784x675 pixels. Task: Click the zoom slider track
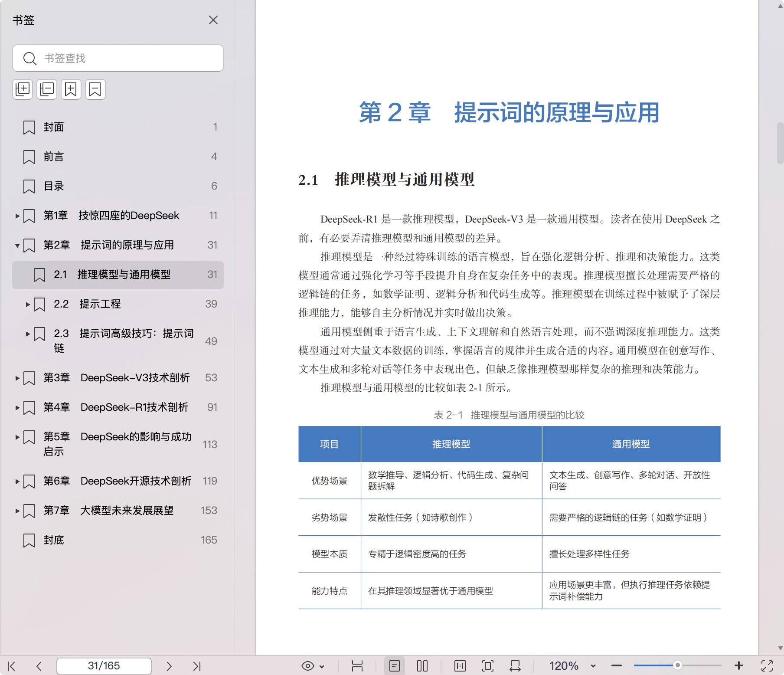click(x=677, y=665)
